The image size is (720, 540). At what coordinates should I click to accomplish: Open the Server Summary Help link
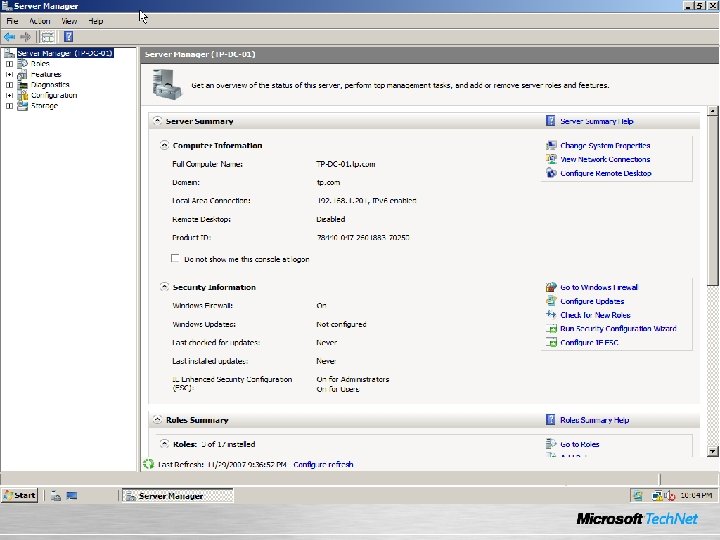(x=597, y=121)
